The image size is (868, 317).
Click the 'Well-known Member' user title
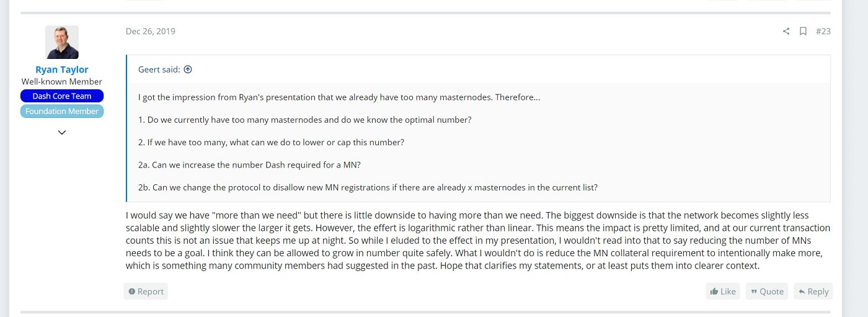pos(62,82)
